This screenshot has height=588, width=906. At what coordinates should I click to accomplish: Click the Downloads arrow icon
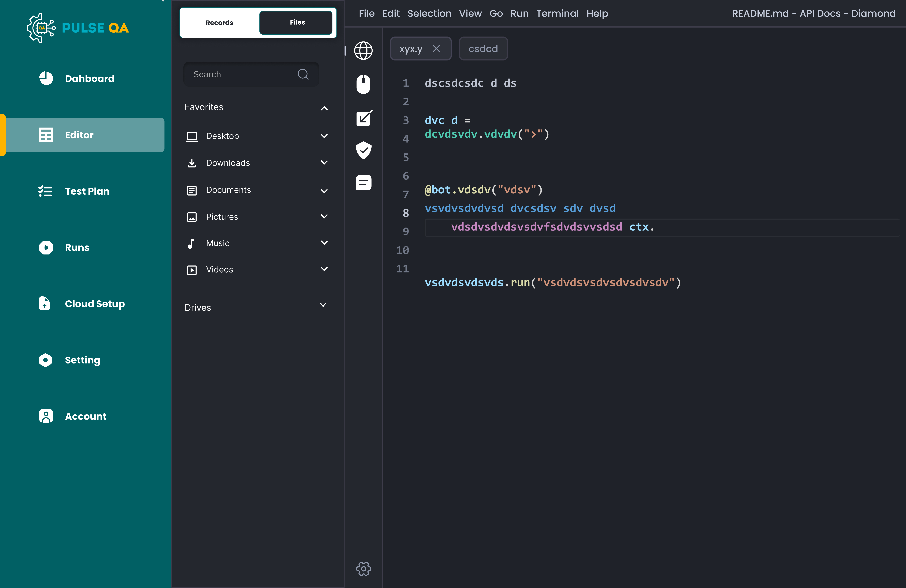(x=192, y=163)
